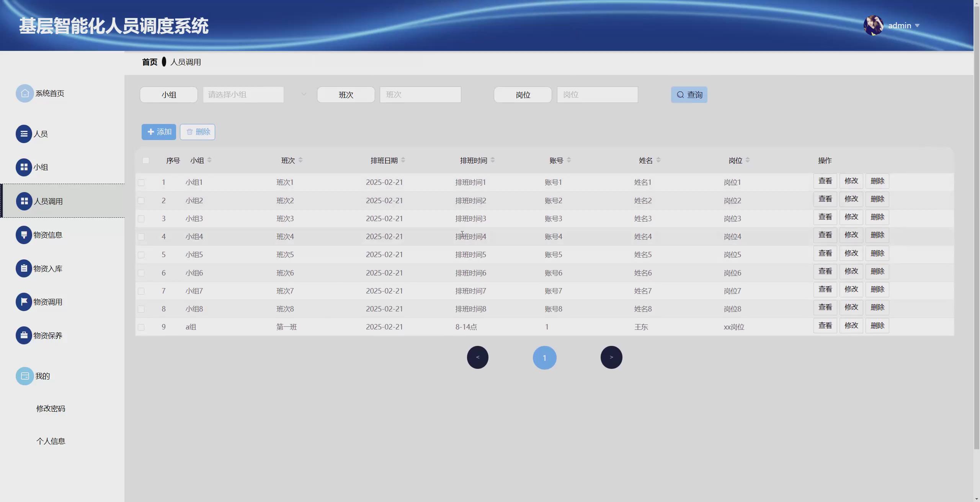Toggle the select-all checkbox in table header
This screenshot has width=980, height=502.
tap(146, 161)
